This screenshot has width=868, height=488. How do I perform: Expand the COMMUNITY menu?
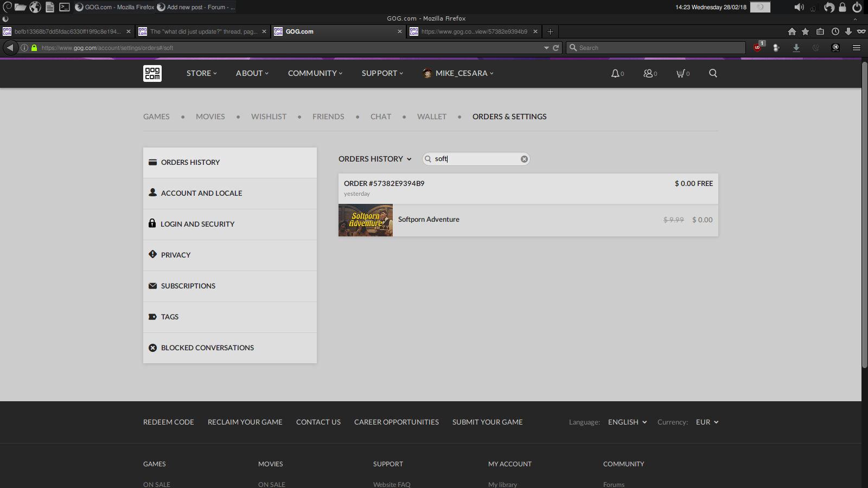pos(315,73)
